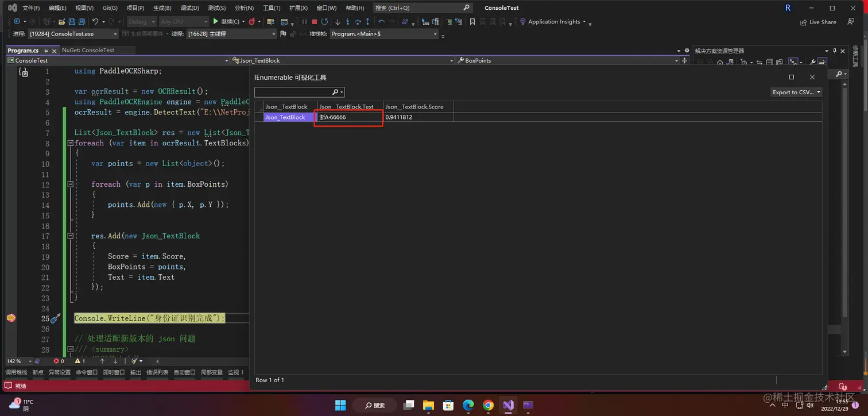
Task: Click the Undo icon in toolbar
Action: pos(96,22)
